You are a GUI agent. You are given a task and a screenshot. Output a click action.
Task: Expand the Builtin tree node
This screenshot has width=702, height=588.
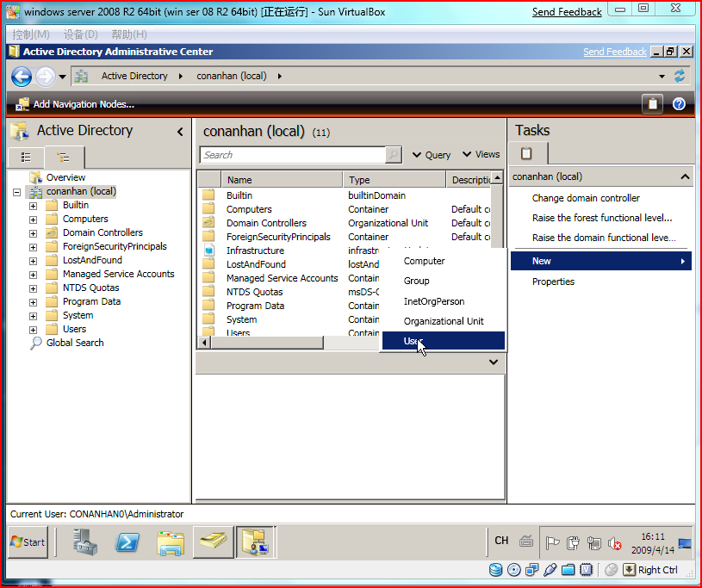33,207
